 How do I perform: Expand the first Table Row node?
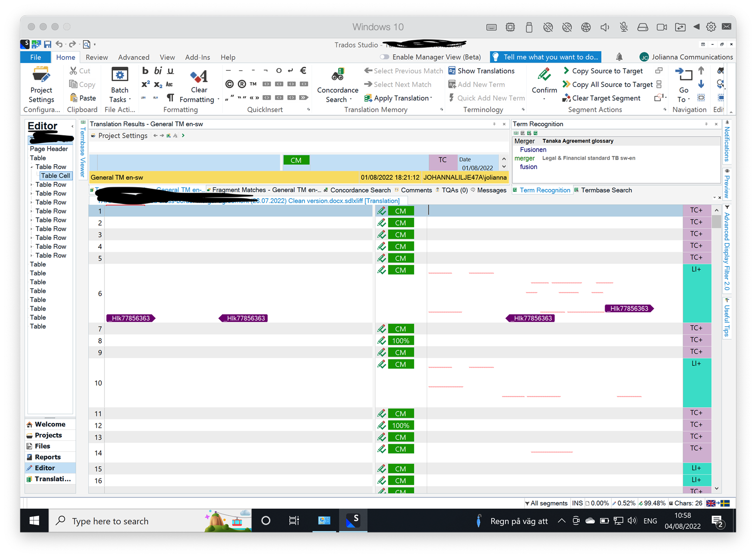coord(32,167)
